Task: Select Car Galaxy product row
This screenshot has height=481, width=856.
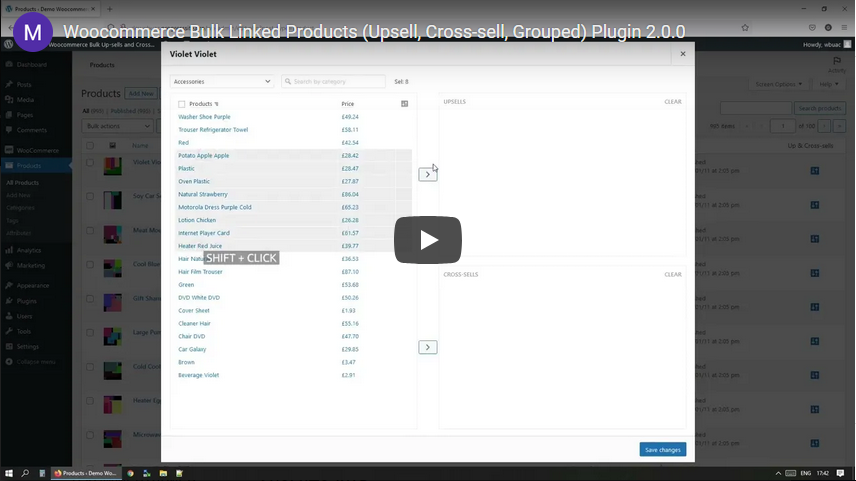Action: coord(294,349)
